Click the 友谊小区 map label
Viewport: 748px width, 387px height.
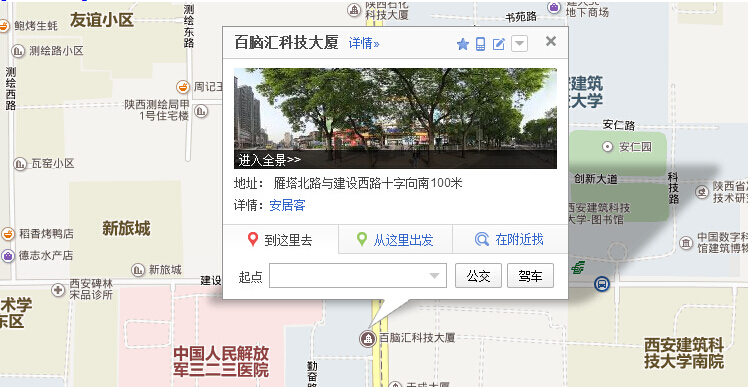pyautogui.click(x=102, y=20)
